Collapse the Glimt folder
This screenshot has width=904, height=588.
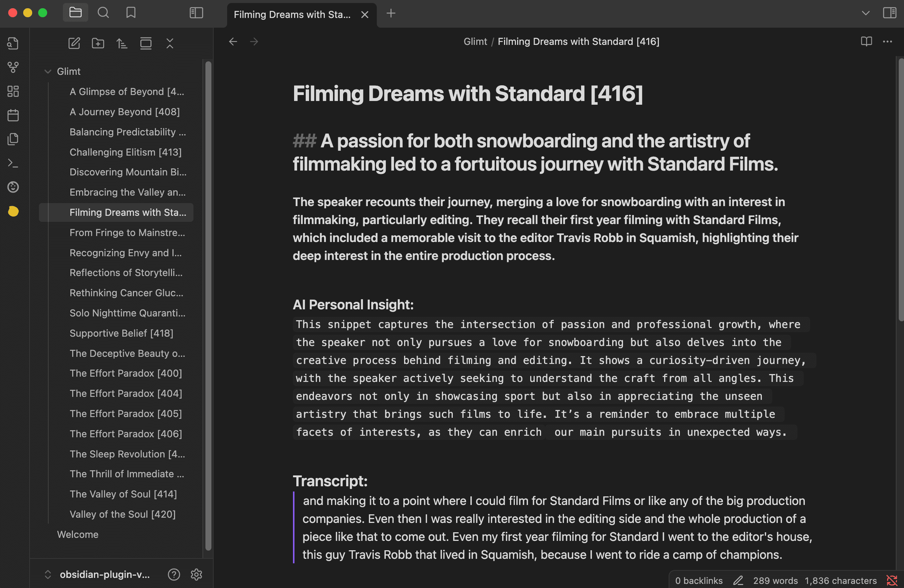48,71
